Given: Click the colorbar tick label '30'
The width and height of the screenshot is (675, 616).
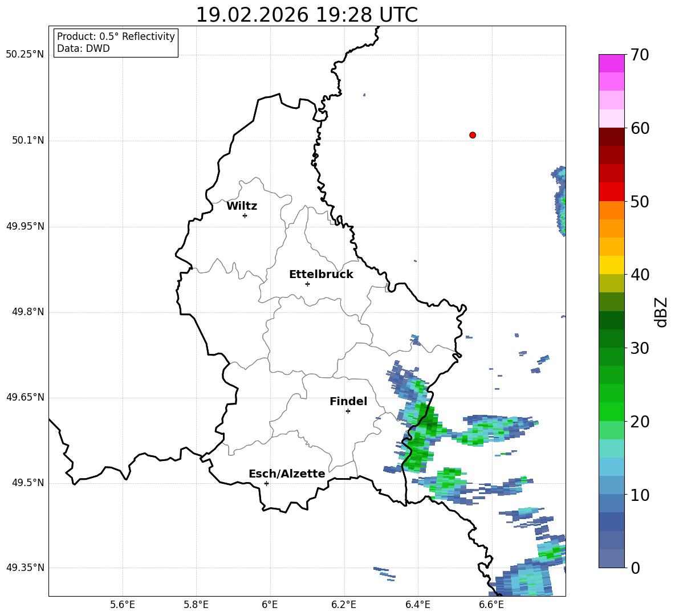Looking at the screenshot, I should (640, 348).
